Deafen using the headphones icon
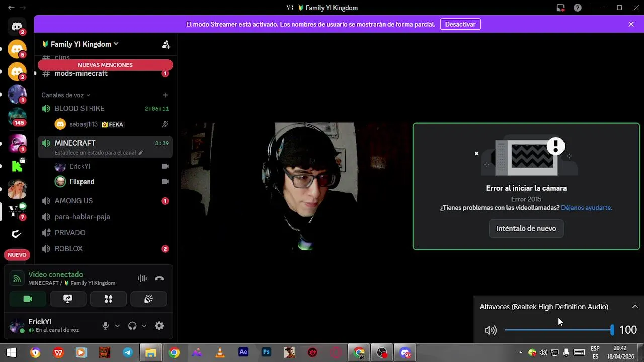The height and width of the screenshot is (362, 644). pyautogui.click(x=132, y=326)
